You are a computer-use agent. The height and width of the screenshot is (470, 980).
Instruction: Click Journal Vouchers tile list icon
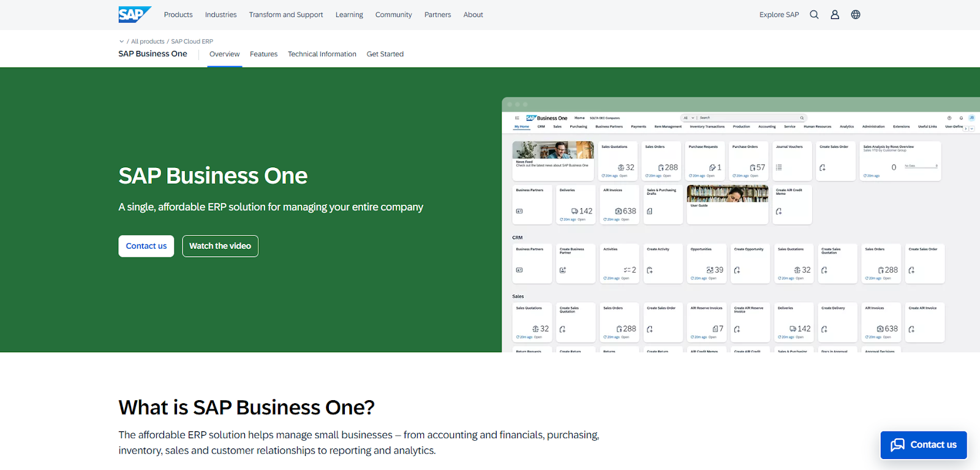pyautogui.click(x=779, y=167)
